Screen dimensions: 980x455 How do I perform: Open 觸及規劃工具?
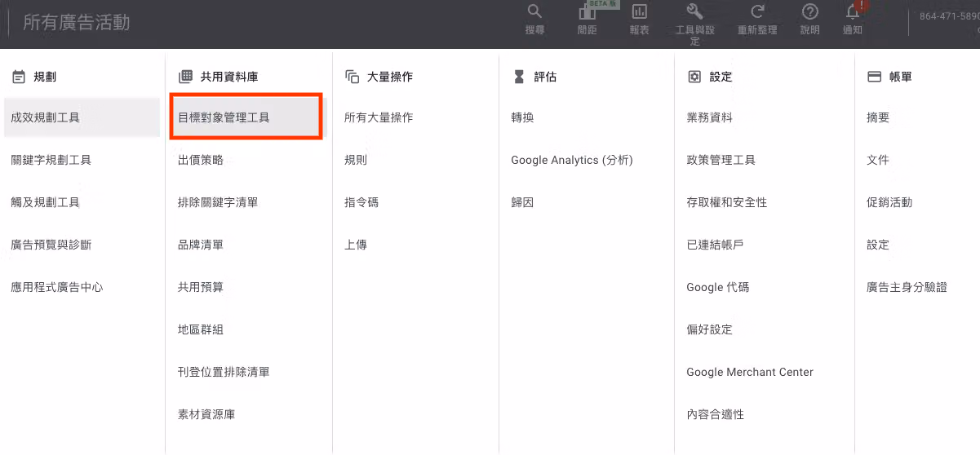point(45,202)
